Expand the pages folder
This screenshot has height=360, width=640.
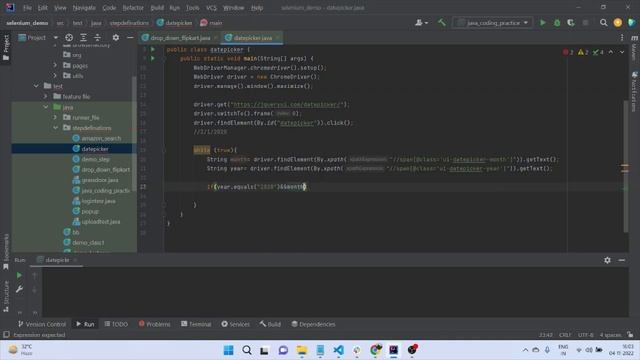point(55,65)
